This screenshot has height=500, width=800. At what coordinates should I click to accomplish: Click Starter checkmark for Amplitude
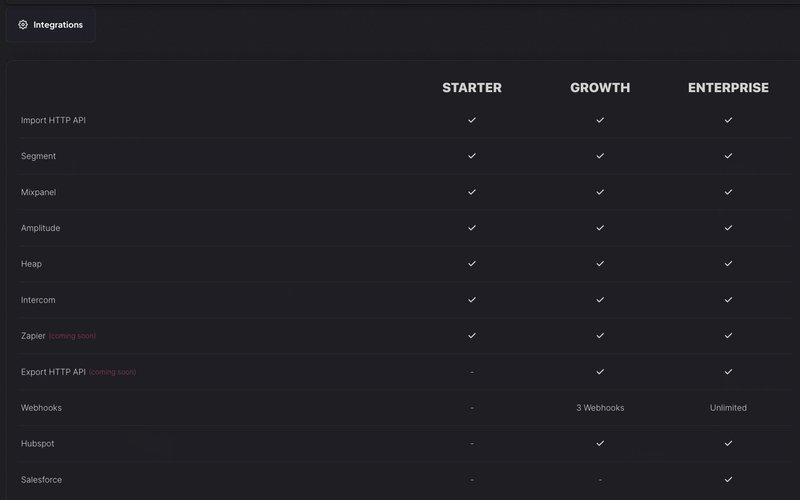click(472, 228)
